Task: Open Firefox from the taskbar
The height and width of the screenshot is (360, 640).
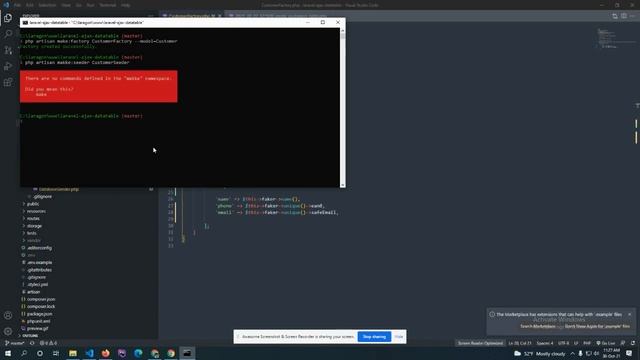Action: pyautogui.click(x=106, y=353)
